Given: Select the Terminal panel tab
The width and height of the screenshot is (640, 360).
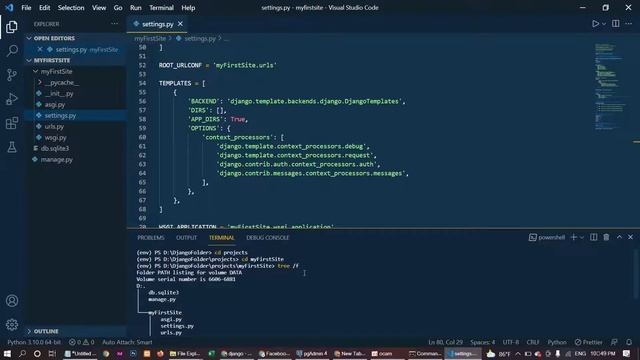Looking at the screenshot, I should point(222,238).
